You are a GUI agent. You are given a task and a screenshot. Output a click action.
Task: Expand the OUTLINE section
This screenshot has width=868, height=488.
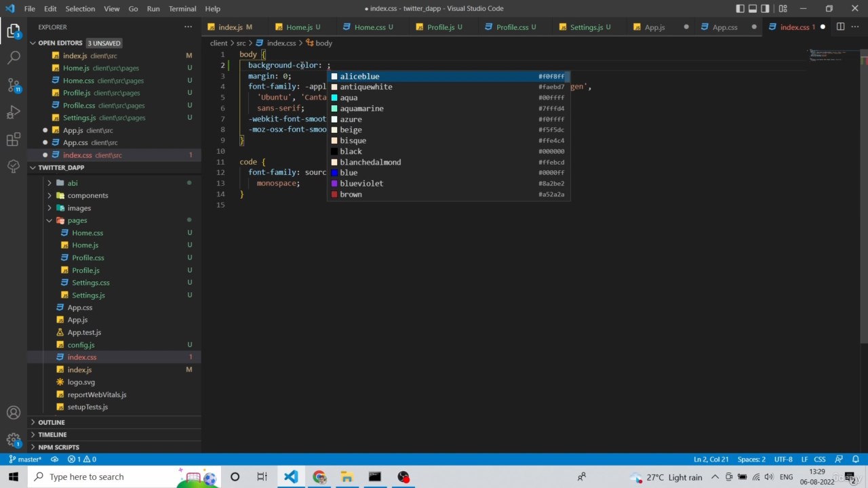coord(52,422)
